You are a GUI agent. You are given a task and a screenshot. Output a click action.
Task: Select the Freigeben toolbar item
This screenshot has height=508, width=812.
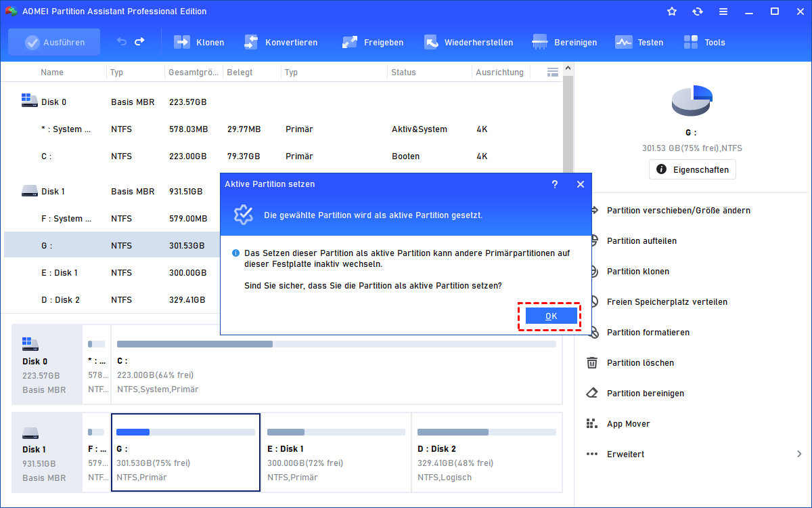click(x=373, y=42)
